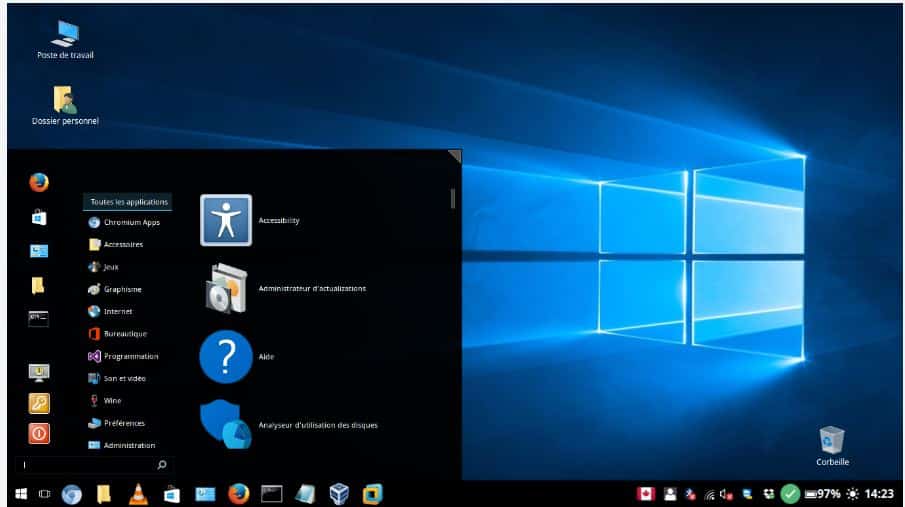Open the Wine category
The width and height of the screenshot is (905, 507).
[x=105, y=401]
